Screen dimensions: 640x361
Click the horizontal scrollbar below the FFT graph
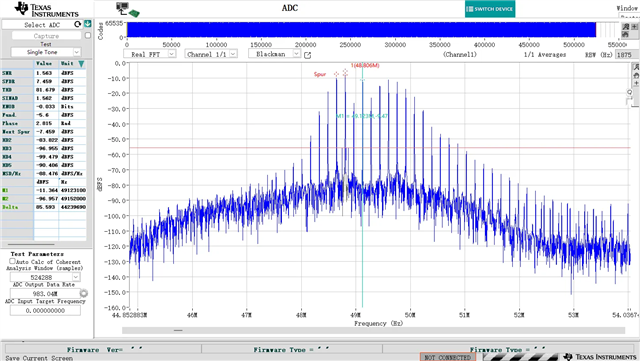tap(373, 330)
